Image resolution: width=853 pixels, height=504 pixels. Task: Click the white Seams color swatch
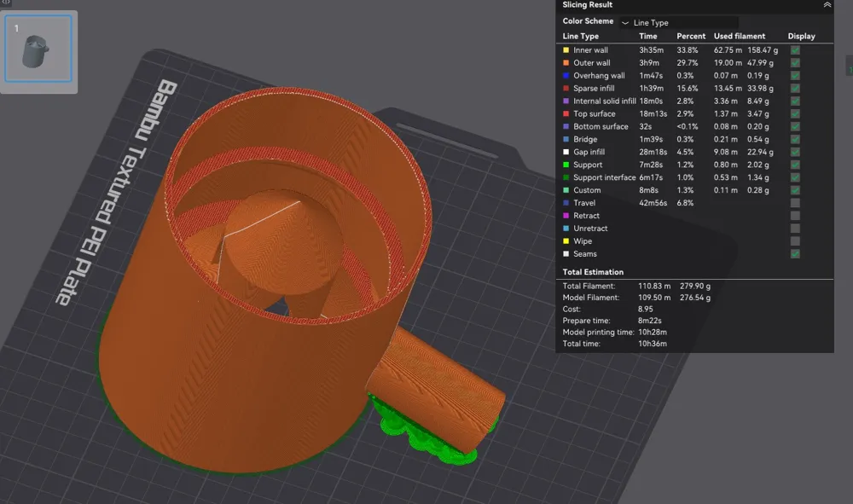click(x=566, y=254)
